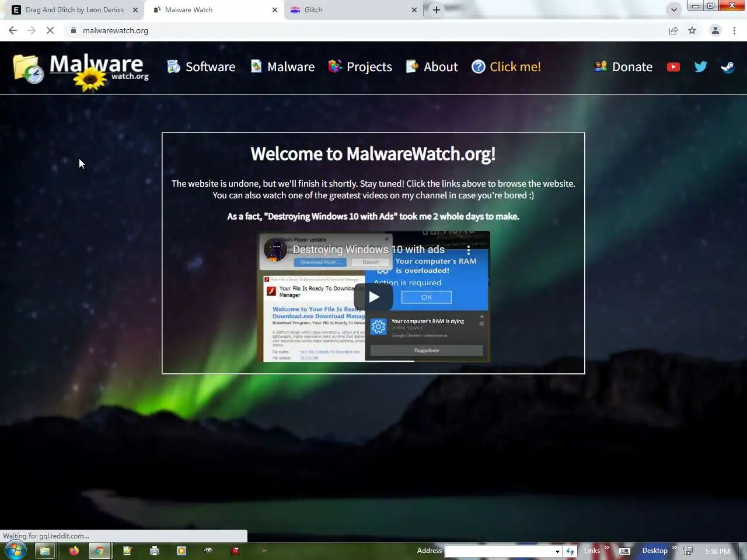Click the YouTube icon in site header
This screenshot has height=560, width=747.
pyautogui.click(x=673, y=66)
